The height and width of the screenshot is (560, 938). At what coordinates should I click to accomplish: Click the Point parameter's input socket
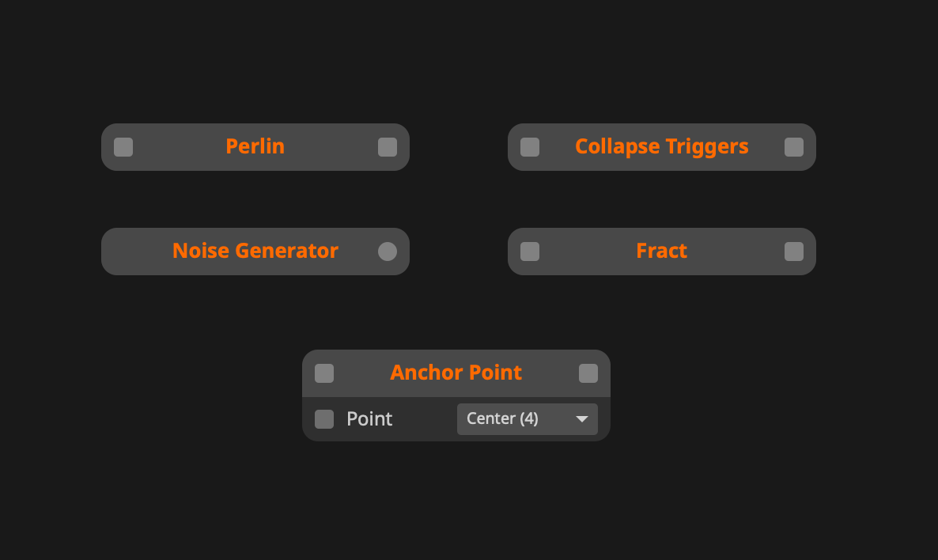[324, 419]
